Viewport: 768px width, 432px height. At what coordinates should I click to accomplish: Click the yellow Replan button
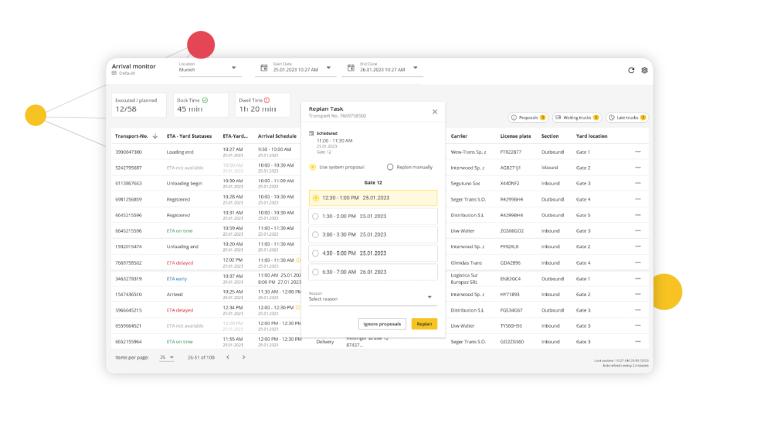coord(424,324)
